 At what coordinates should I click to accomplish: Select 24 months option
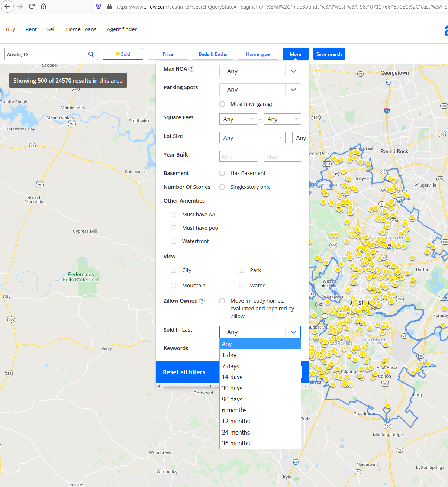tap(260, 432)
